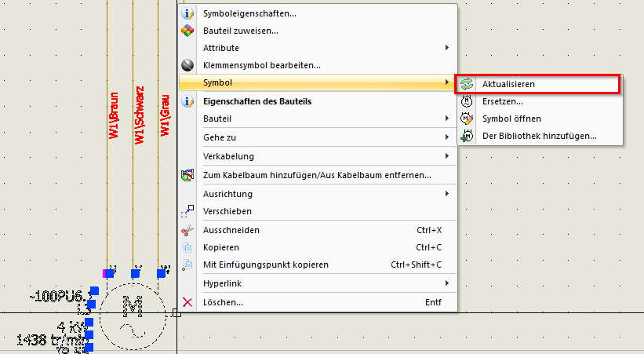
Task: Click the W1\Braun wire label
Action: click(x=114, y=115)
